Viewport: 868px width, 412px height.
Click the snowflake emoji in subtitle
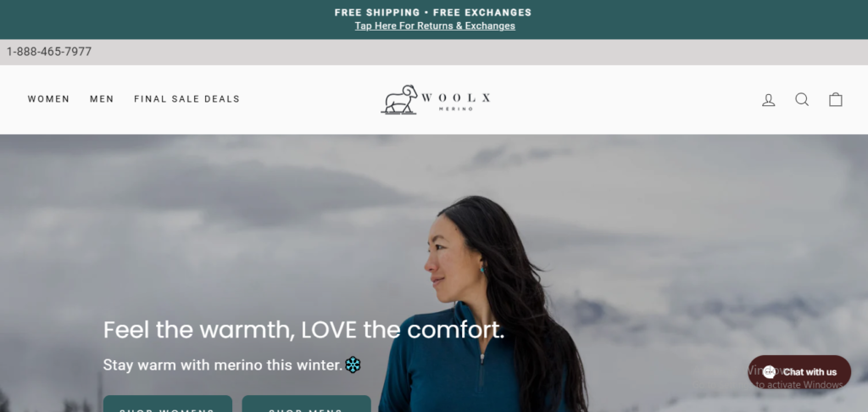(x=353, y=365)
